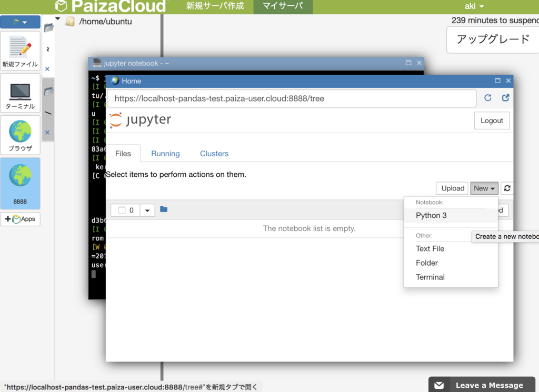Click 'The notebook list is empty.' text
539x392 pixels.
309,228
